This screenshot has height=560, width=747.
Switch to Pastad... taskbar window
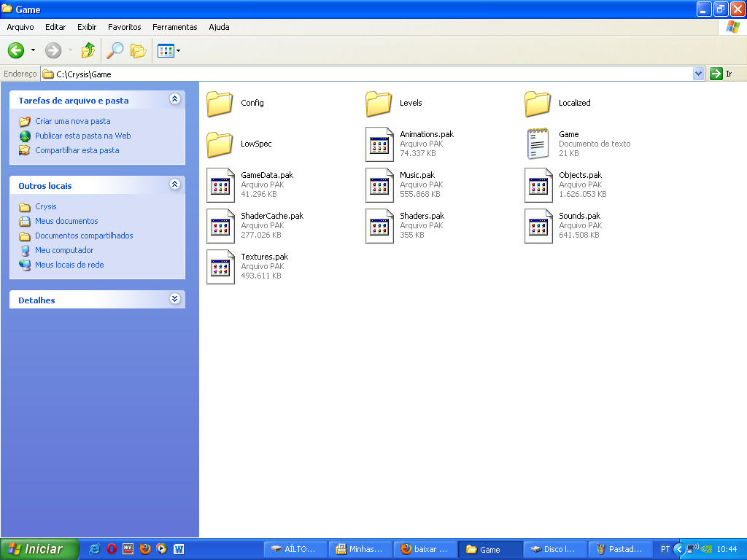[620, 549]
